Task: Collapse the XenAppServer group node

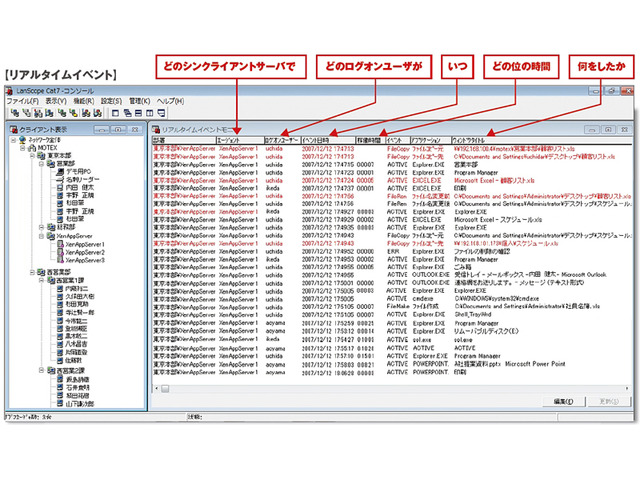Action: click(41, 236)
